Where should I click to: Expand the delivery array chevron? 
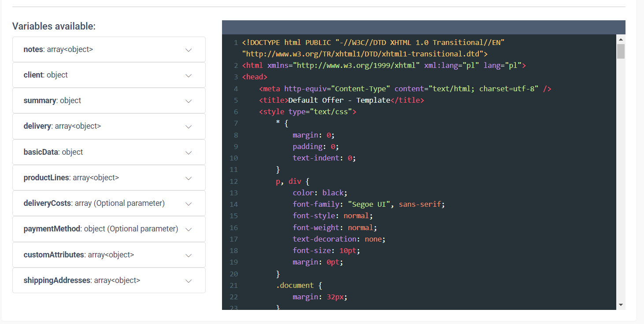pos(189,127)
